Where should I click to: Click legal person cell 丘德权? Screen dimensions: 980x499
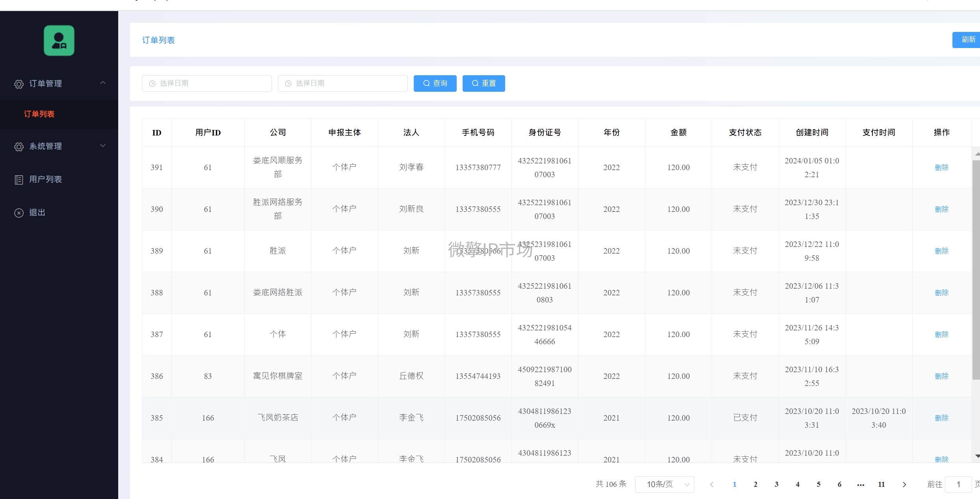(x=411, y=376)
